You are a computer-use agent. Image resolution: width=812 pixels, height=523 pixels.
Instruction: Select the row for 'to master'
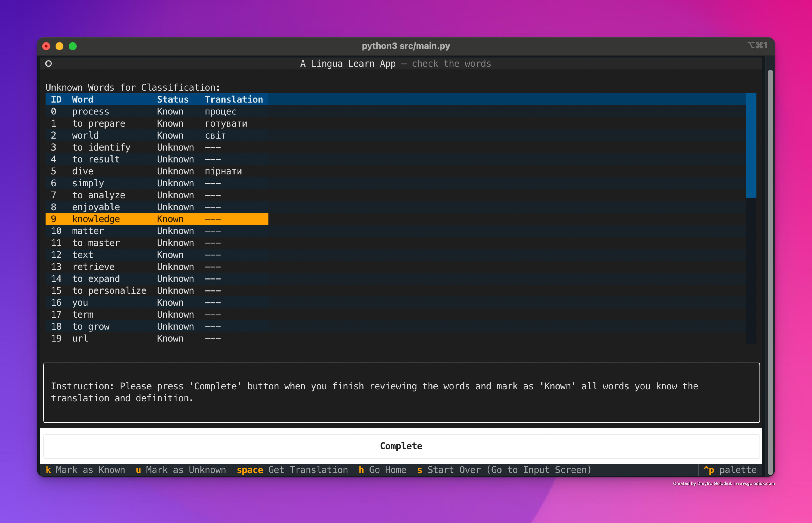(157, 243)
